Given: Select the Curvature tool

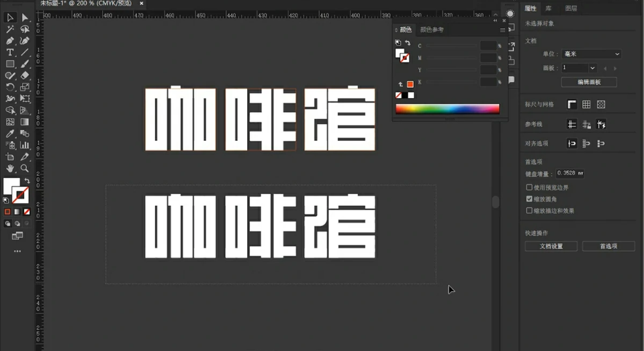Looking at the screenshot, I should click(x=25, y=41).
